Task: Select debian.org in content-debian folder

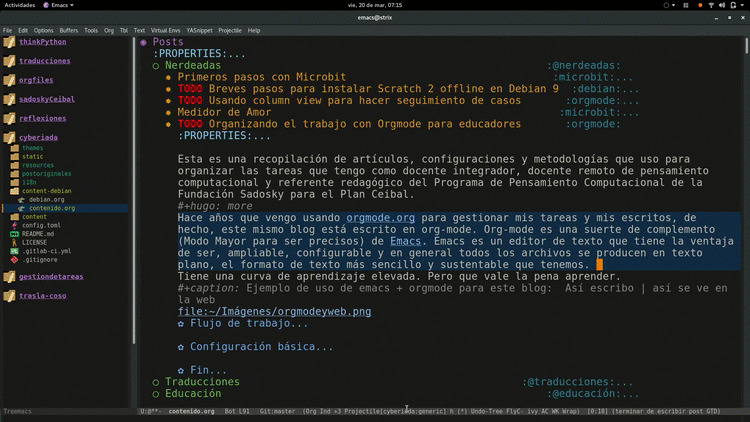Action: [x=46, y=200]
